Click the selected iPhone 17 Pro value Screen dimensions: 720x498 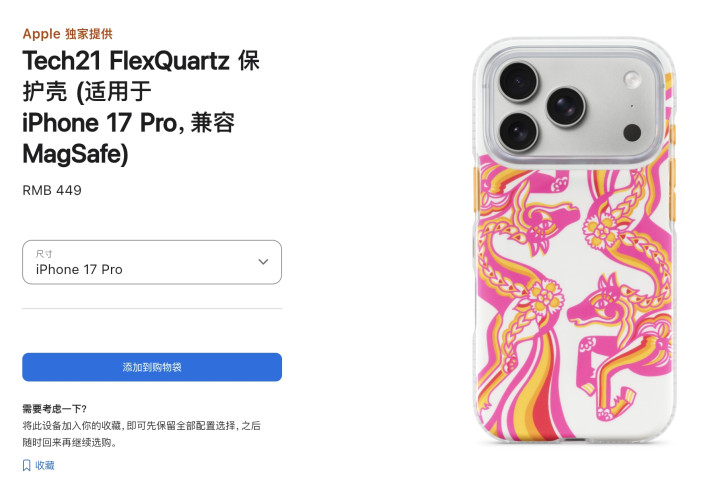[x=79, y=269]
